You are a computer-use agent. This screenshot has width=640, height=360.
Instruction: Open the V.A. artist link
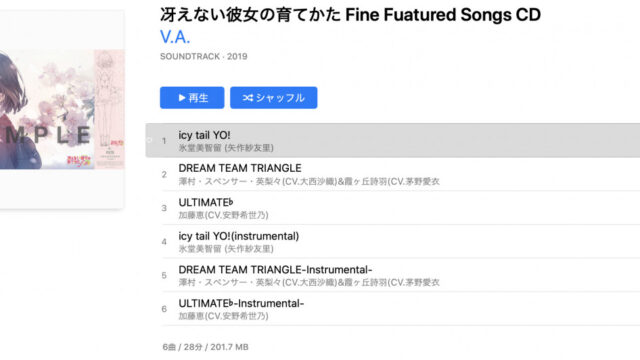(175, 37)
